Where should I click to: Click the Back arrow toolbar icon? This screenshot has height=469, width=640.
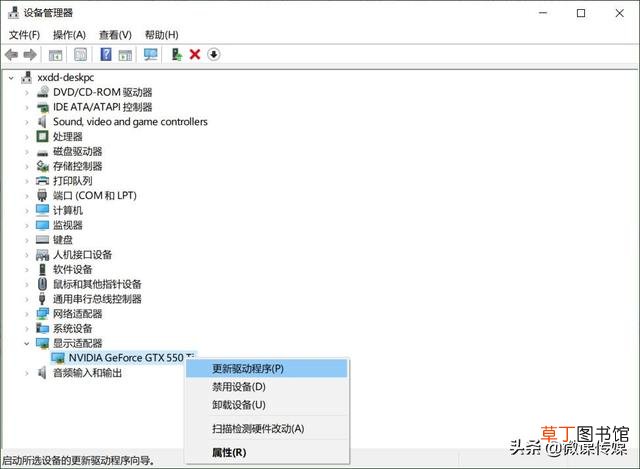(11, 54)
